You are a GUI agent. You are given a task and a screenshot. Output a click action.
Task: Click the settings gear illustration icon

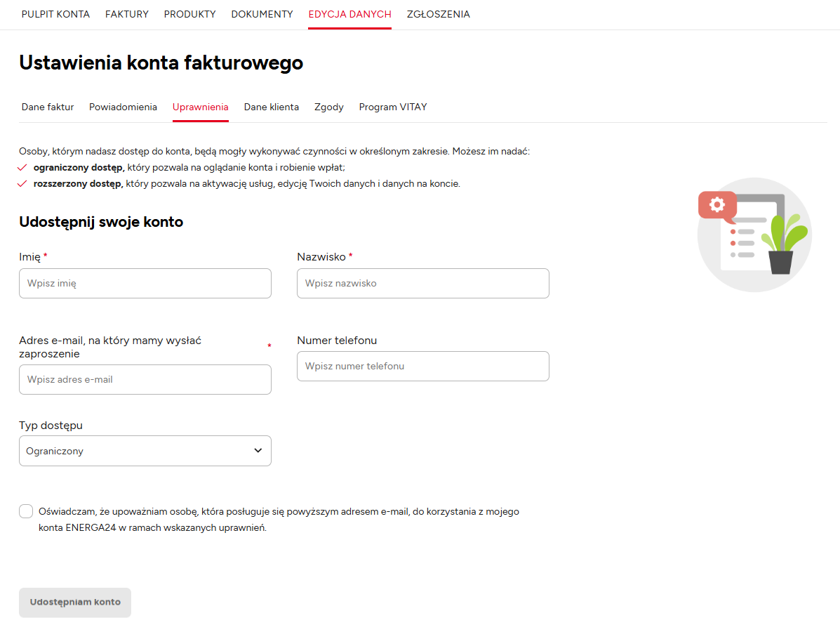pyautogui.click(x=716, y=204)
